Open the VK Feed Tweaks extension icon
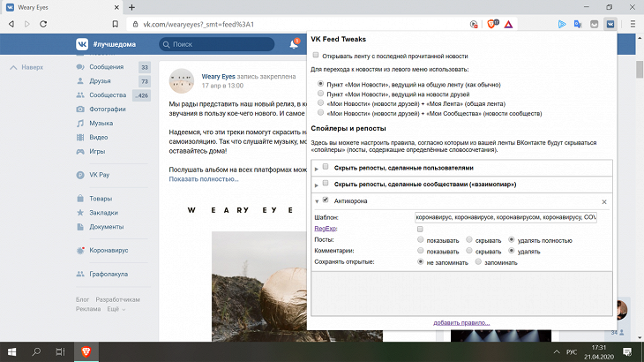Image resolution: width=644 pixels, height=362 pixels. [x=609, y=24]
